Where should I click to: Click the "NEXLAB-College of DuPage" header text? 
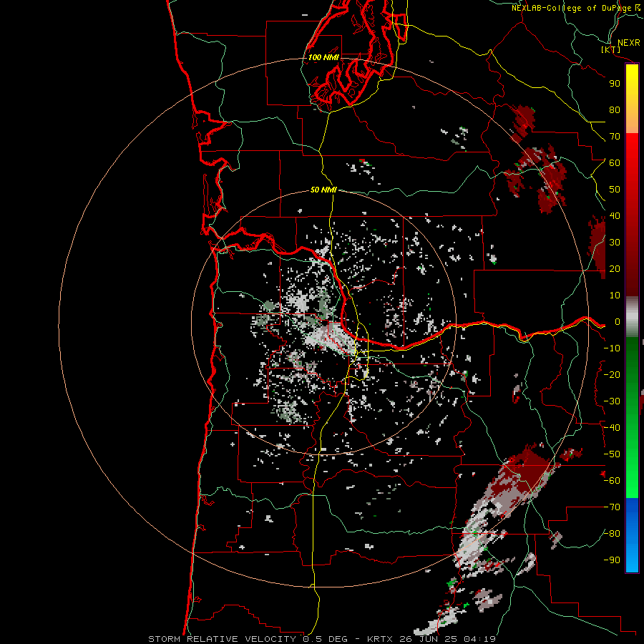[571, 8]
